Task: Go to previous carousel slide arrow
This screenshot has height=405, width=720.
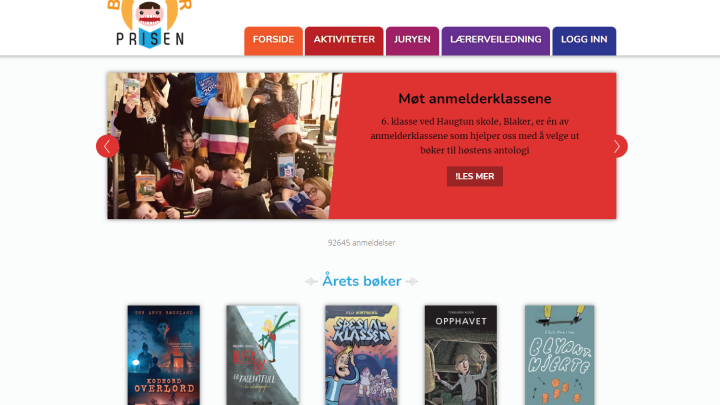Action: point(107,146)
